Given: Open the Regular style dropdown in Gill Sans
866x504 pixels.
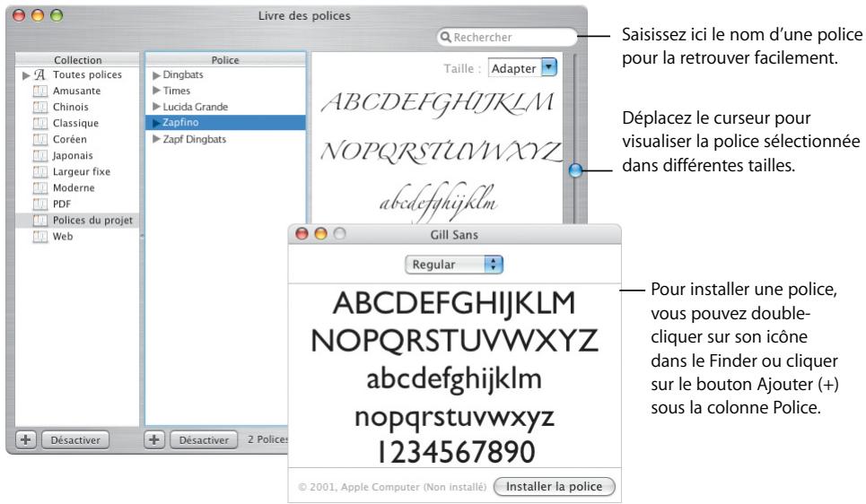Looking at the screenshot, I should point(454,265).
